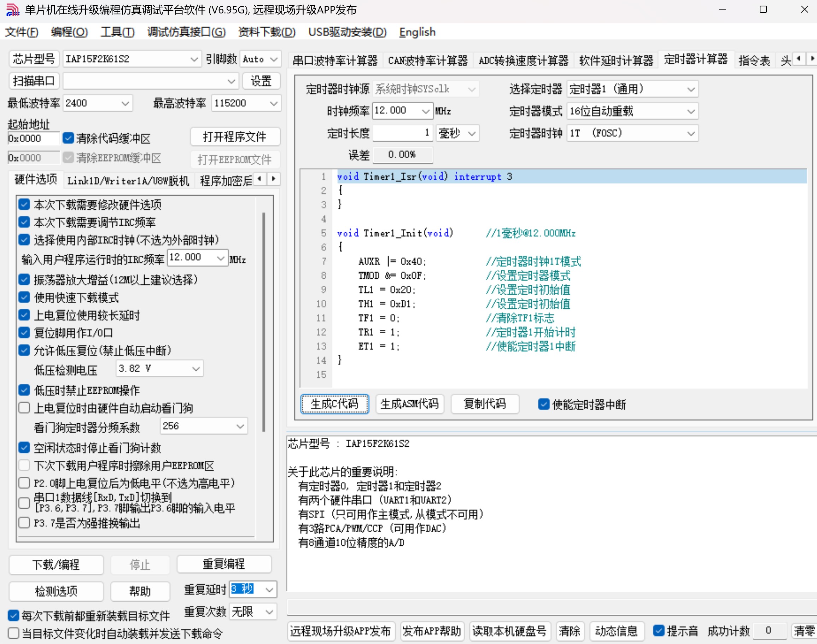This screenshot has height=644, width=817.
Task: Toggle 复位脚用作I/O口 checkbox
Action: tap(24, 332)
